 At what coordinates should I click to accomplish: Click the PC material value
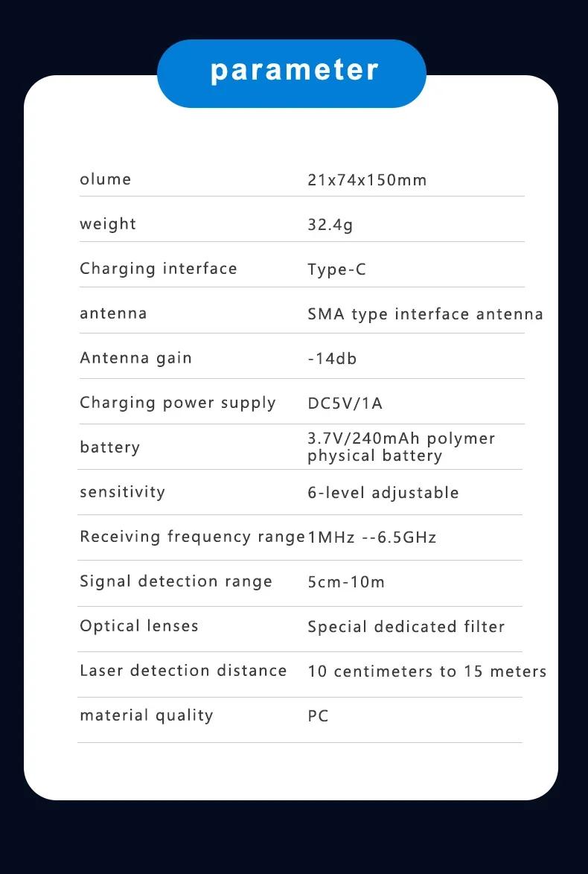(318, 716)
